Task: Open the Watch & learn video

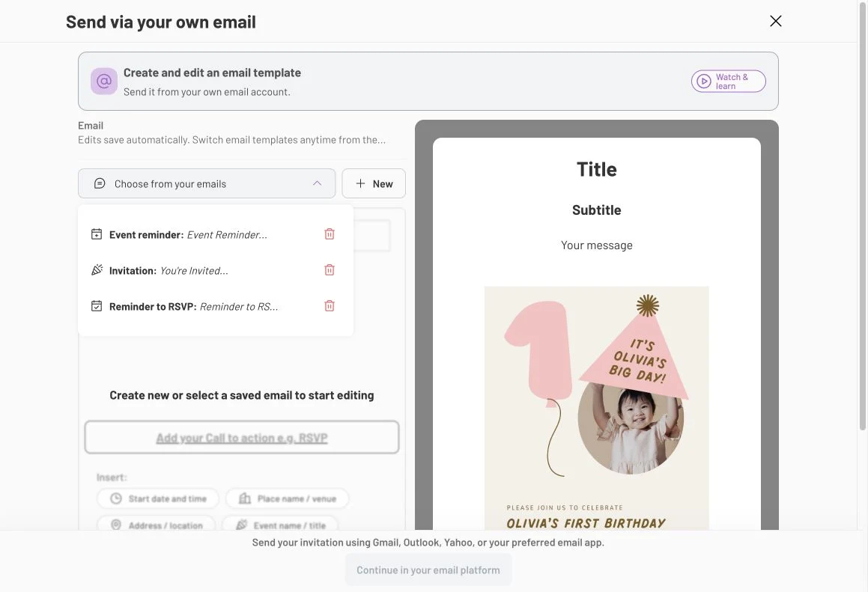Action: click(728, 82)
